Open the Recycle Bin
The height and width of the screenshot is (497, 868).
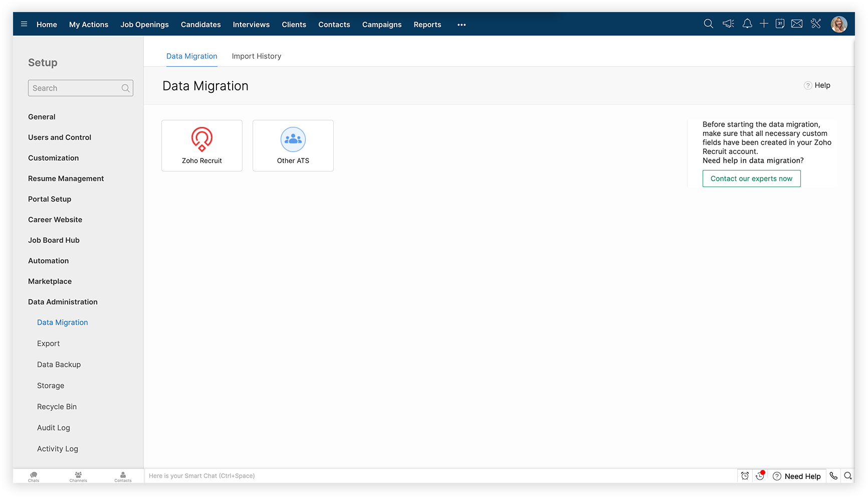(x=57, y=407)
